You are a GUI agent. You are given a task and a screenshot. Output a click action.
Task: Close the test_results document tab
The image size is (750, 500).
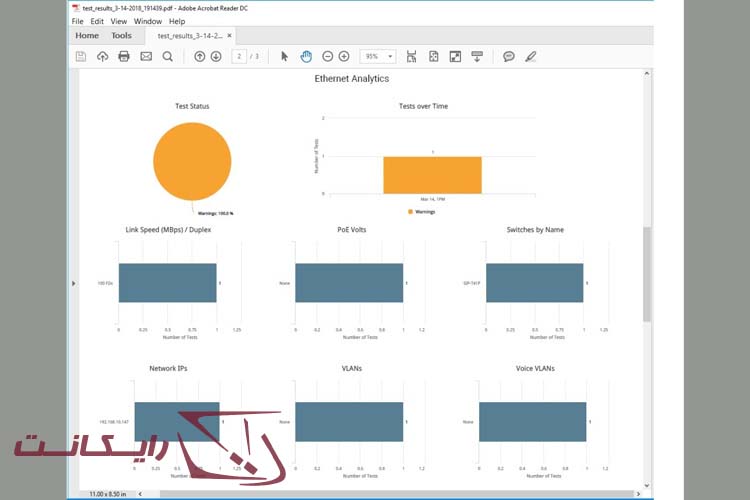point(230,36)
